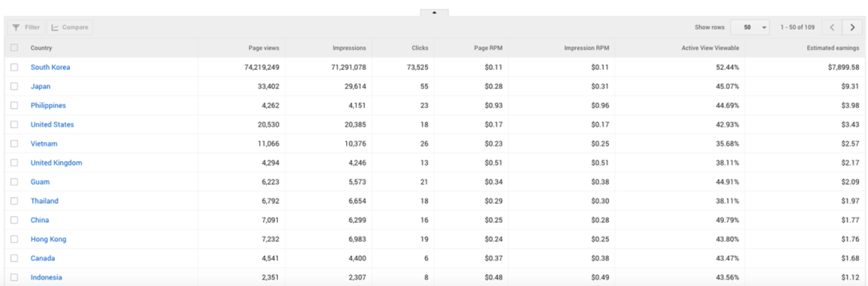Collapse the panel with top arrow

pyautogui.click(x=434, y=12)
